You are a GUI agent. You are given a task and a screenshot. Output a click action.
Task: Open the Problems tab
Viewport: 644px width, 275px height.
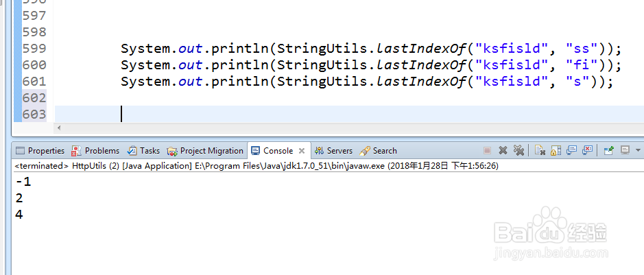tap(96, 151)
